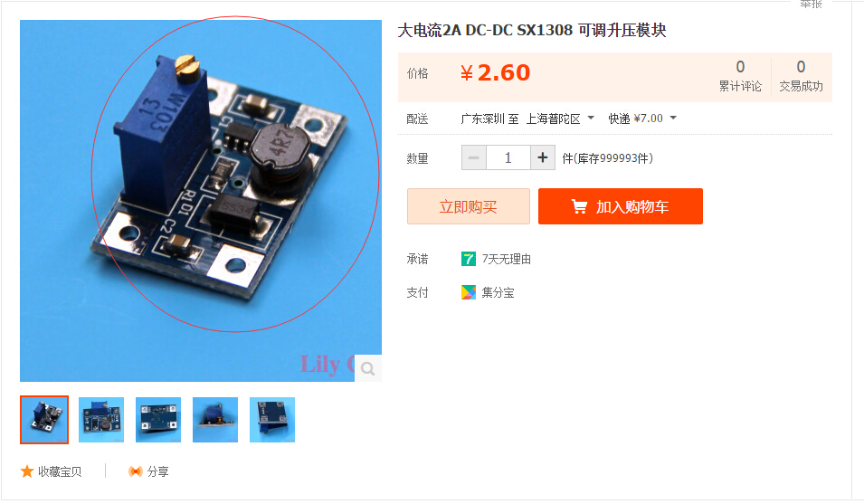Decrease quantity with the minus button
The image size is (864, 504).
(x=474, y=158)
